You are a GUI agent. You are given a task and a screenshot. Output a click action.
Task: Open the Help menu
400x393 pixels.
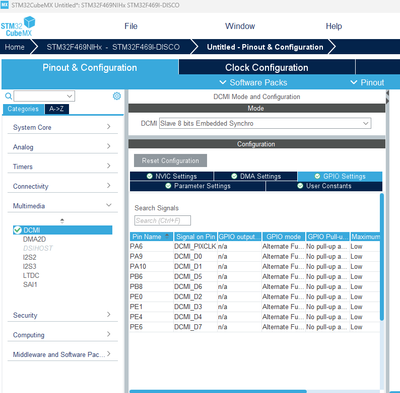pos(334,26)
